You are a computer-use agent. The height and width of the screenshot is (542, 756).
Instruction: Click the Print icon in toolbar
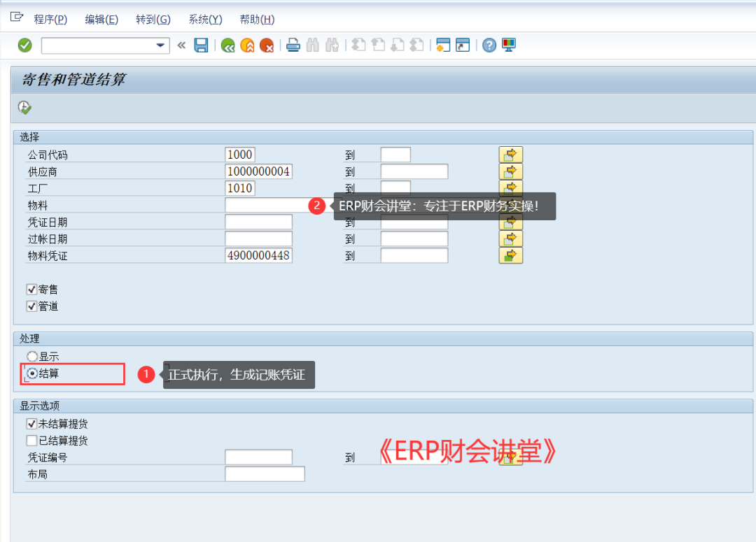tap(293, 45)
